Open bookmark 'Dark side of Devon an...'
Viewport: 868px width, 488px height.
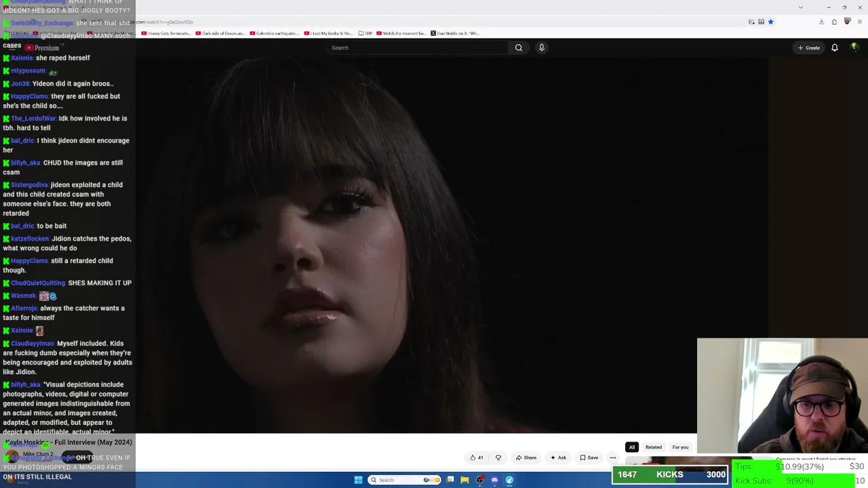[x=220, y=33]
